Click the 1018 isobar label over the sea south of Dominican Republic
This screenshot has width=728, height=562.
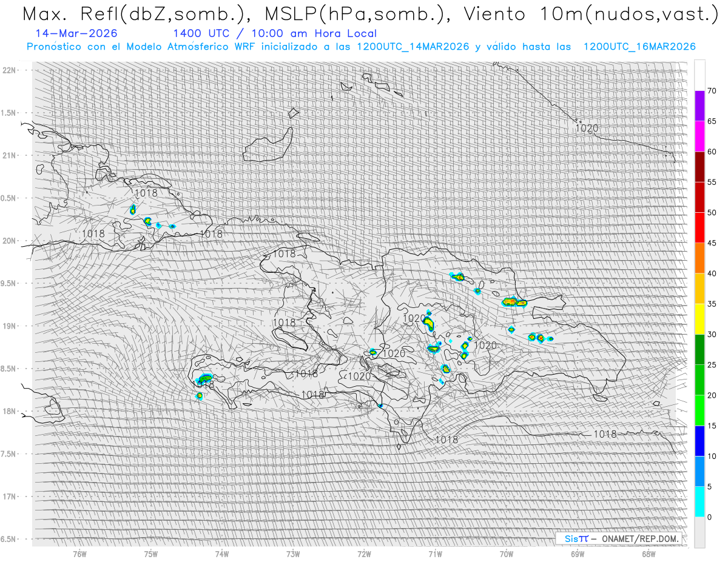pyautogui.click(x=605, y=434)
